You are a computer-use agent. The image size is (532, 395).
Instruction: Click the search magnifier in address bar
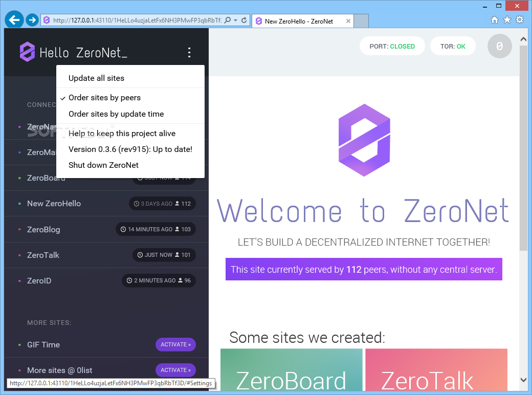(228, 20)
